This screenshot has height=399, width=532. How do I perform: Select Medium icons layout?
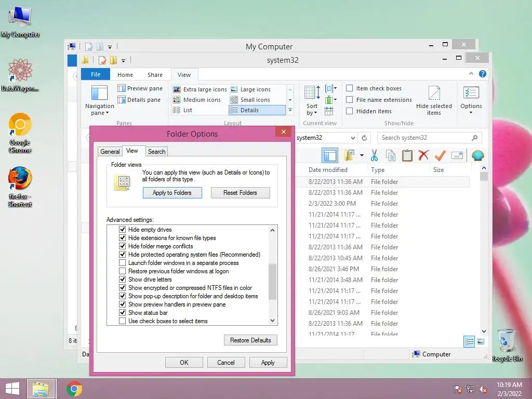click(197, 100)
